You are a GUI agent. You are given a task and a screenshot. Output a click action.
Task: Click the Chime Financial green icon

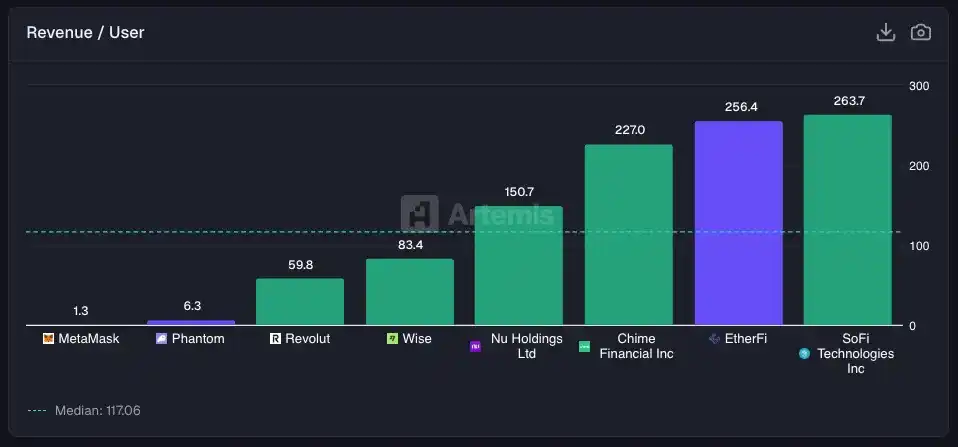pos(584,346)
